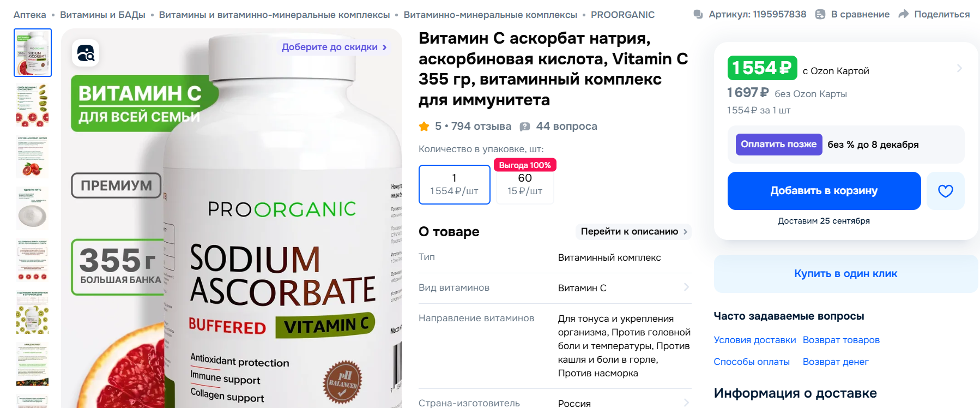Expand the Ozon Card price details chevron
The width and height of the screenshot is (980, 408).
tap(959, 68)
